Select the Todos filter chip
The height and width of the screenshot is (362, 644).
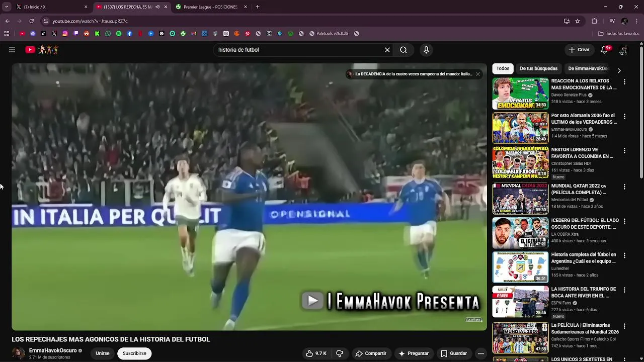(x=503, y=68)
